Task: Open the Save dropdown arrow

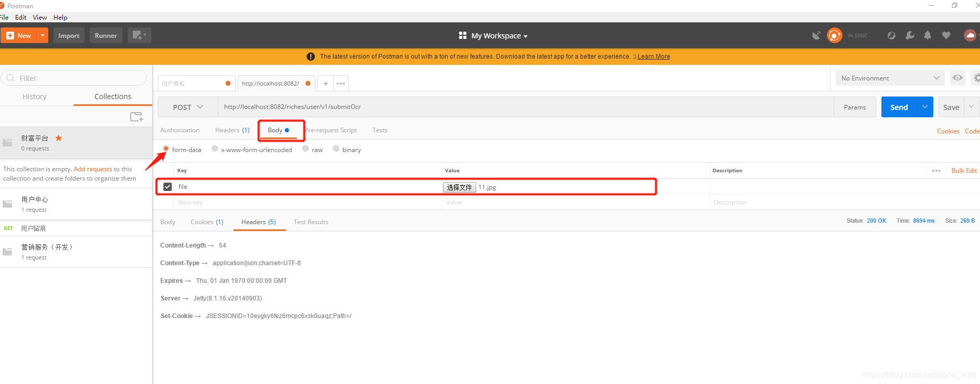Action: pos(972,107)
